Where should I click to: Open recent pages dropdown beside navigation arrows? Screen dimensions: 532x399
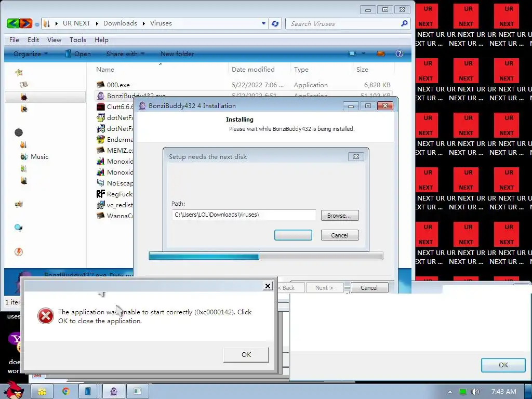click(37, 24)
